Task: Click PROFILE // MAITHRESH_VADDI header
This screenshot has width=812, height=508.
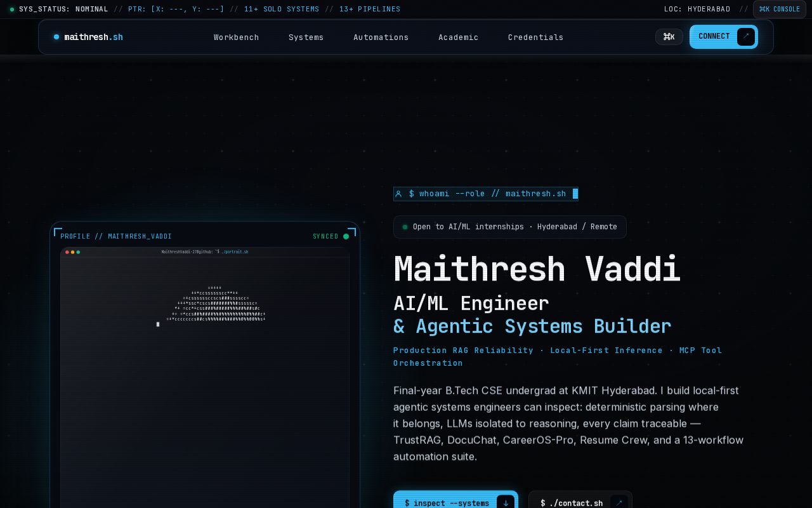Action: click(x=116, y=236)
